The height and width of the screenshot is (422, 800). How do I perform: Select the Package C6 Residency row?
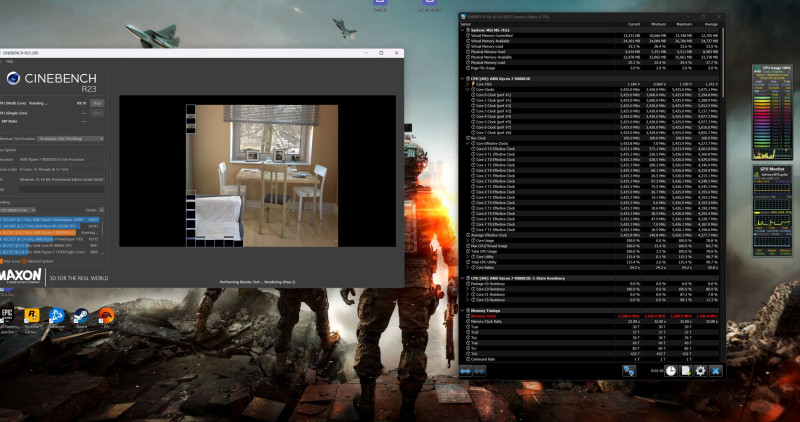point(590,284)
